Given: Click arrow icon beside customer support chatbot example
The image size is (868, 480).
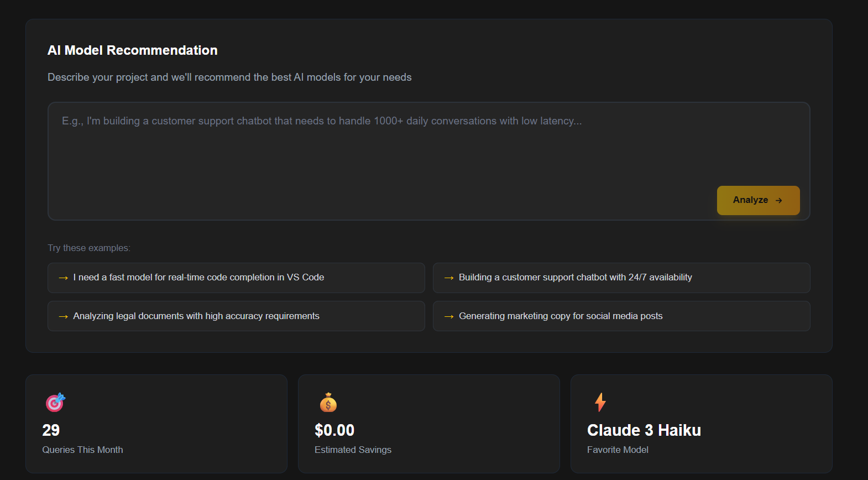Looking at the screenshot, I should tap(448, 278).
